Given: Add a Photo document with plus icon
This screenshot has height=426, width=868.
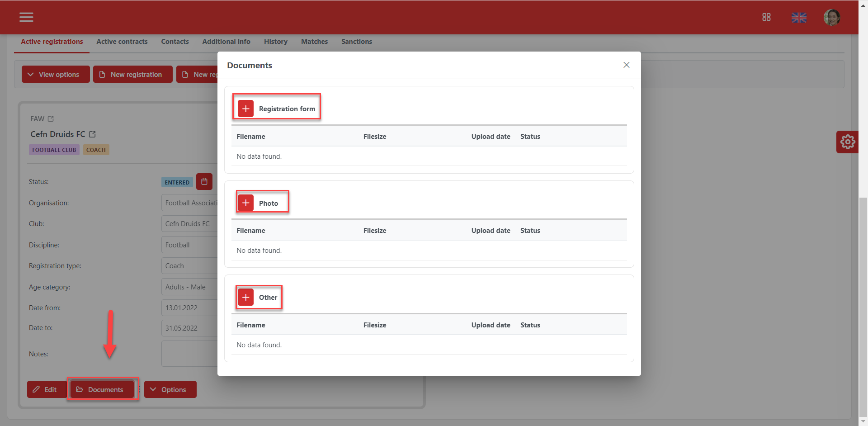Looking at the screenshot, I should point(246,204).
